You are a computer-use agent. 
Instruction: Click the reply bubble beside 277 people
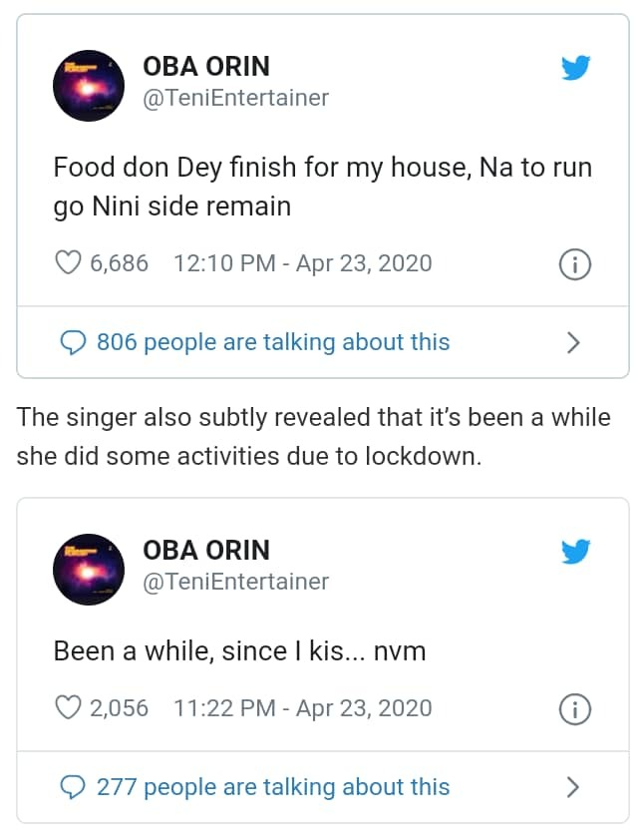point(74,787)
